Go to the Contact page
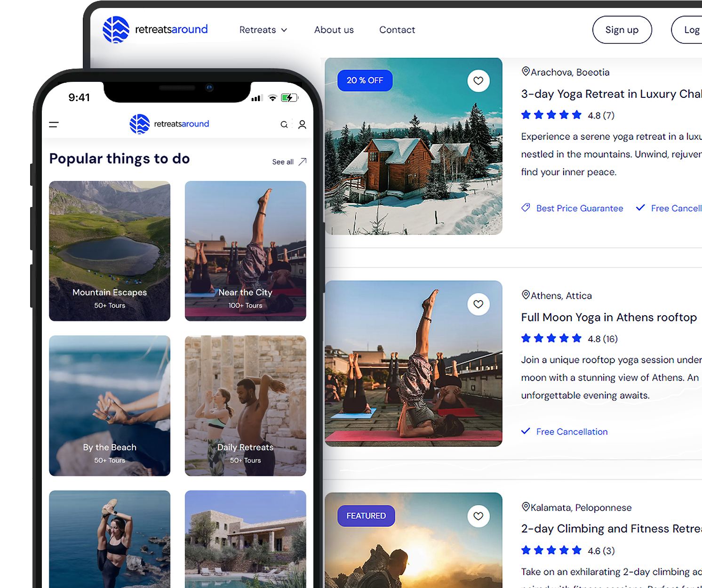This screenshot has width=702, height=588. 397,30
